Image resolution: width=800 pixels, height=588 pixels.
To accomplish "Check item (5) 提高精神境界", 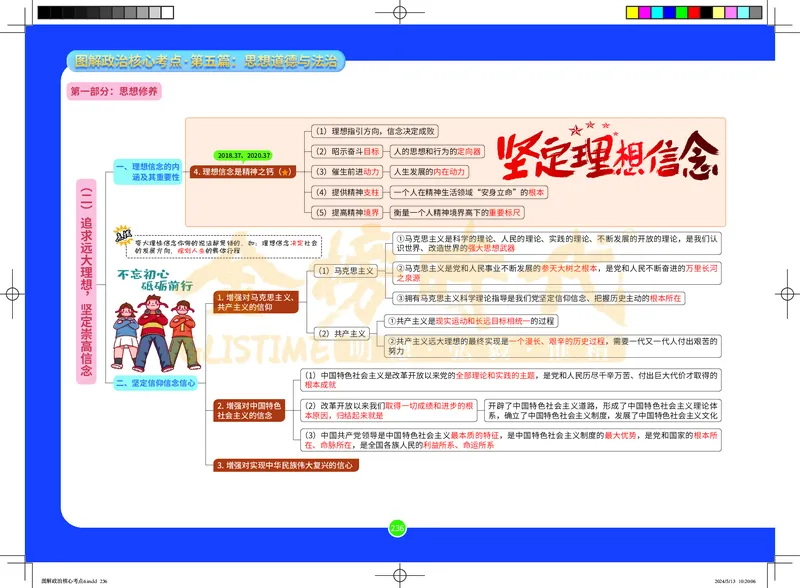I will pos(349,212).
